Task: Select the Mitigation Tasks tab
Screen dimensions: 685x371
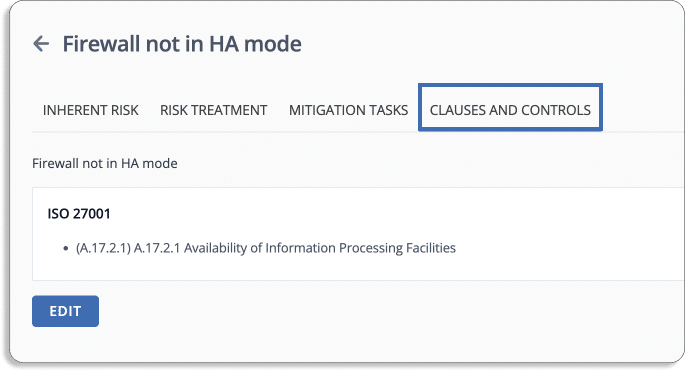Action: (348, 110)
